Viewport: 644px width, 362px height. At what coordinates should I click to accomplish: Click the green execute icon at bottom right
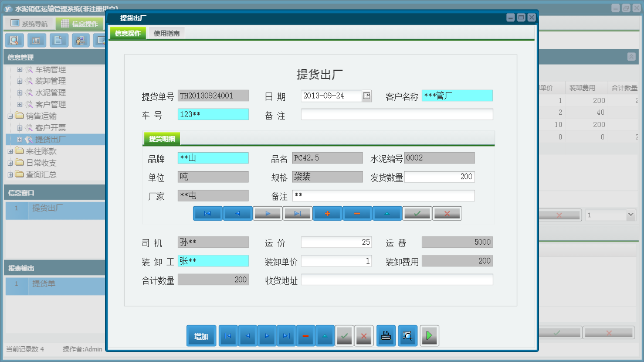point(429,336)
